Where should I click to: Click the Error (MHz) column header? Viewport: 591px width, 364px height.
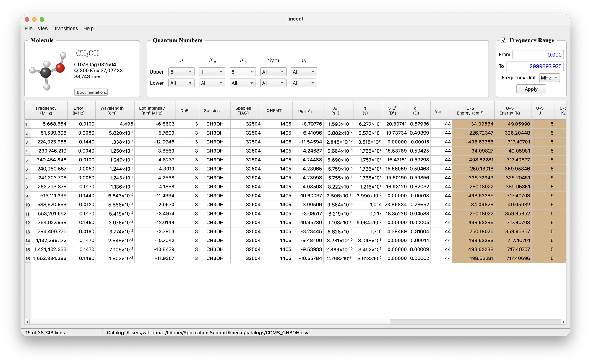coord(82,110)
